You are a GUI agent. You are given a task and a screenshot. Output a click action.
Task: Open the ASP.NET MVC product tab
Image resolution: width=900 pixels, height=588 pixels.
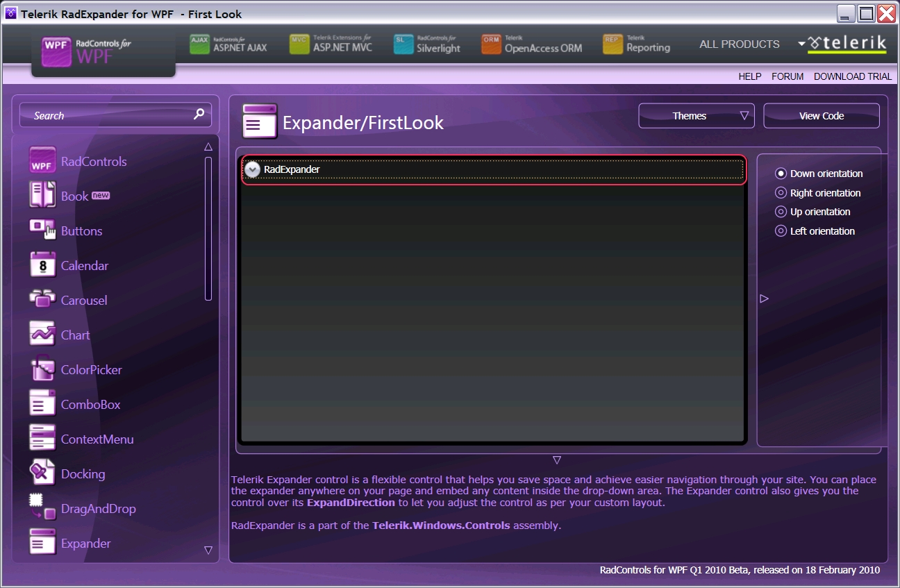331,44
